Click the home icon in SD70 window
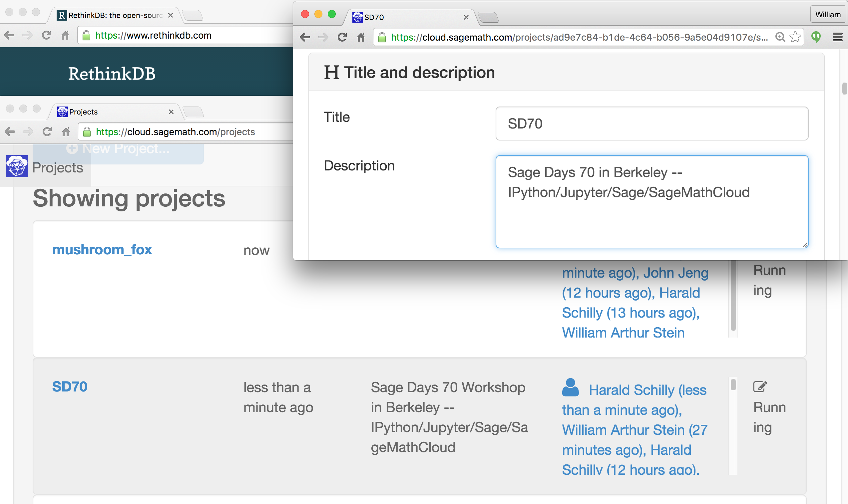The height and width of the screenshot is (504, 848). click(x=361, y=37)
